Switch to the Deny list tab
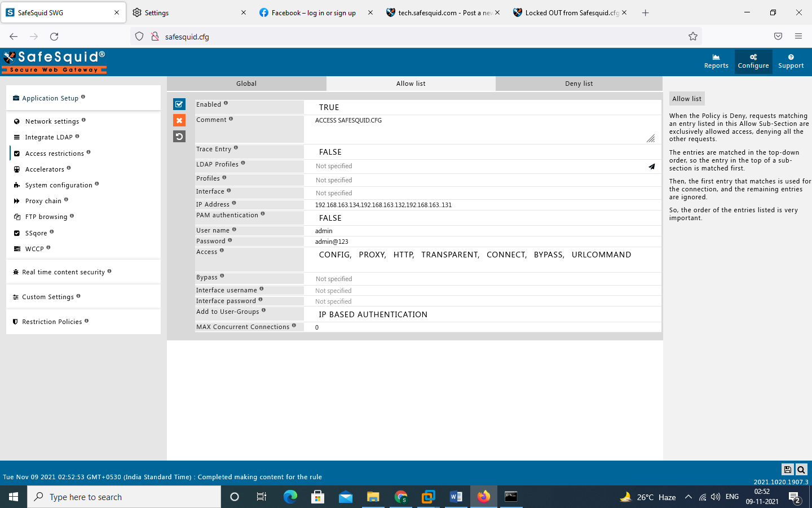812x508 pixels. coord(579,84)
